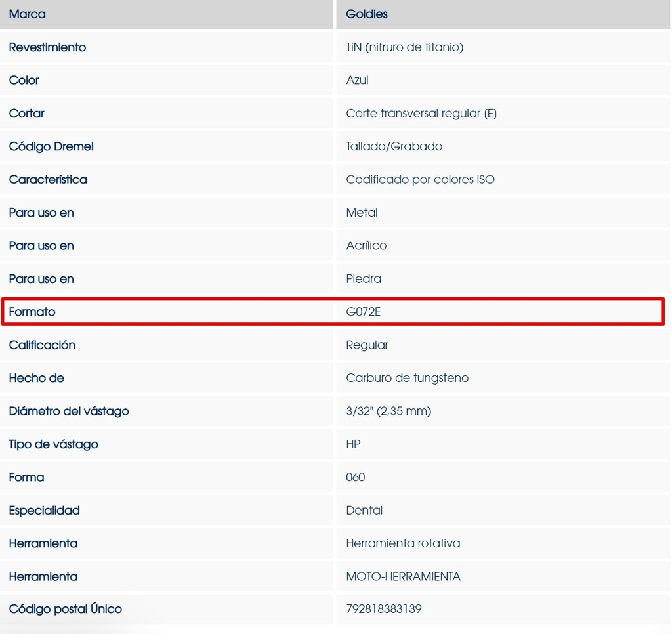
Task: Select the Piedra usage value
Action: coord(364,279)
